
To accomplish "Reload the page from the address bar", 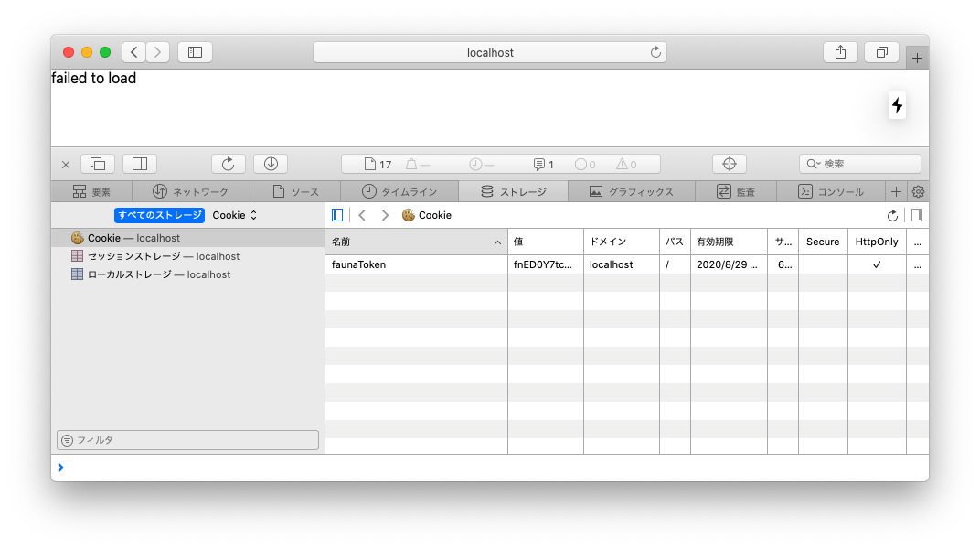I will [x=655, y=52].
